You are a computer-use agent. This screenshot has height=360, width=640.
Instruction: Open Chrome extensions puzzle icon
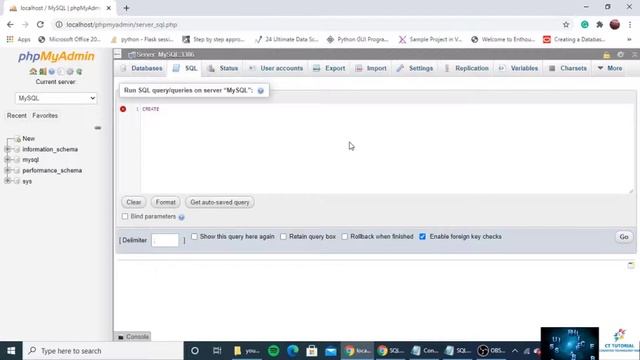(600, 24)
